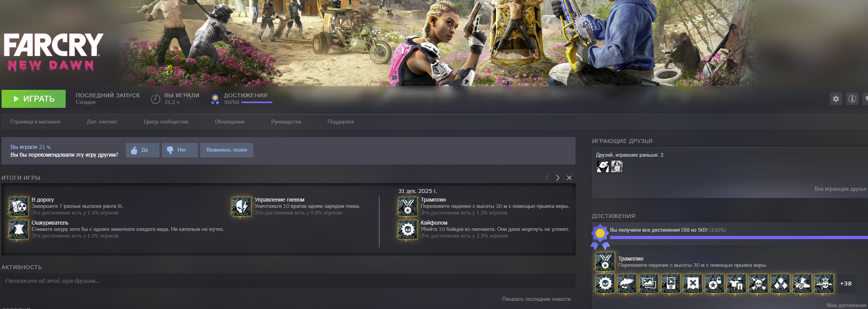The width and height of the screenshot is (868, 309).
Task: Expand the +38 remaining achievements
Action: (846, 284)
